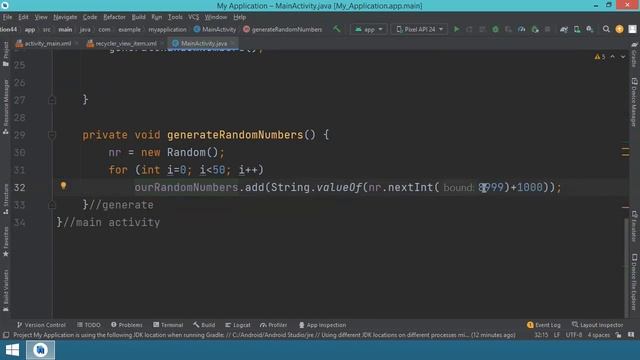This screenshot has width=640, height=360.
Task: Open the TODO tool window
Action: pyautogui.click(x=89, y=325)
